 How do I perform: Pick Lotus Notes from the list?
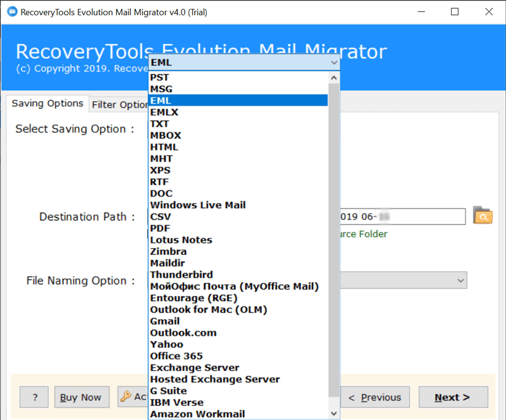(238, 240)
